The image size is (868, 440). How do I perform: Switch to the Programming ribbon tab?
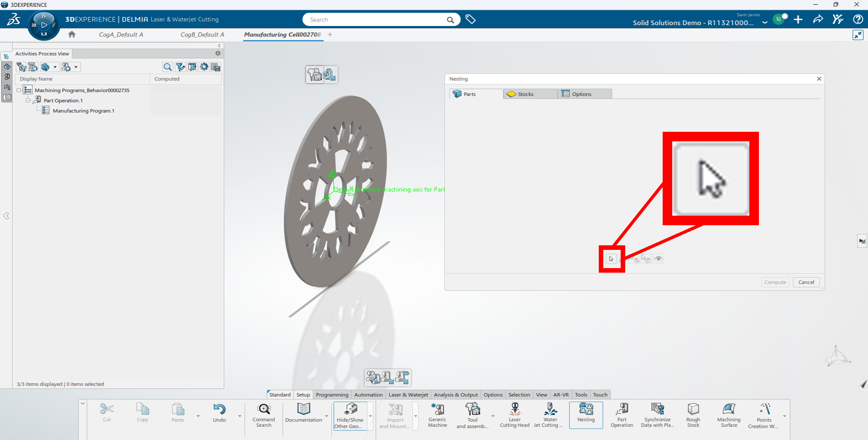pos(332,395)
